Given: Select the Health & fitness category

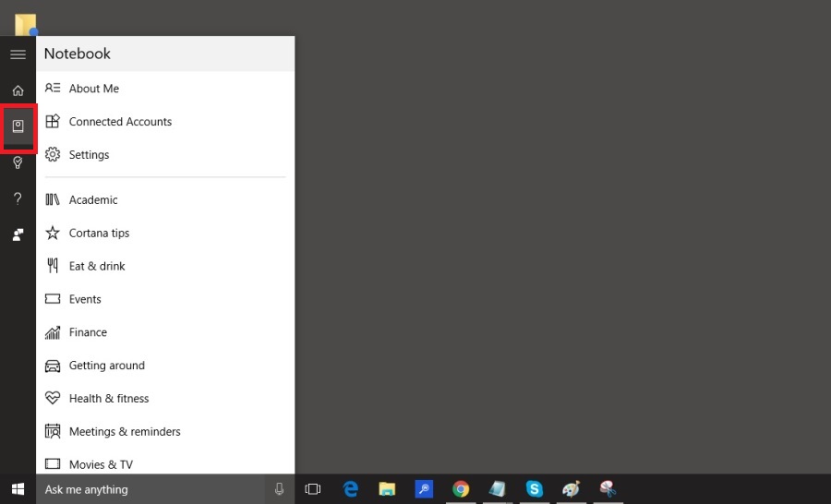Looking at the screenshot, I should tap(165, 399).
